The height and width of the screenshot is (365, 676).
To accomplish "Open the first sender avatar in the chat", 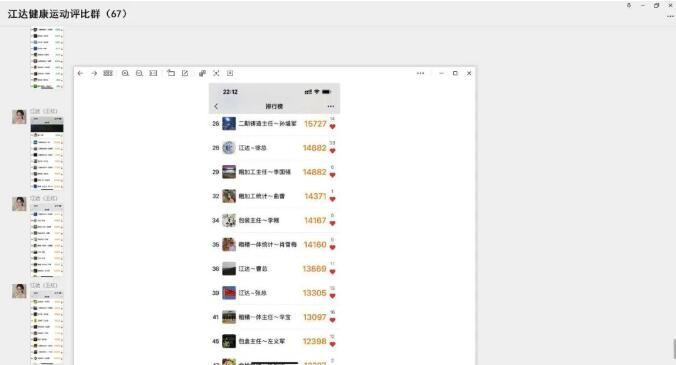I will (x=19, y=117).
